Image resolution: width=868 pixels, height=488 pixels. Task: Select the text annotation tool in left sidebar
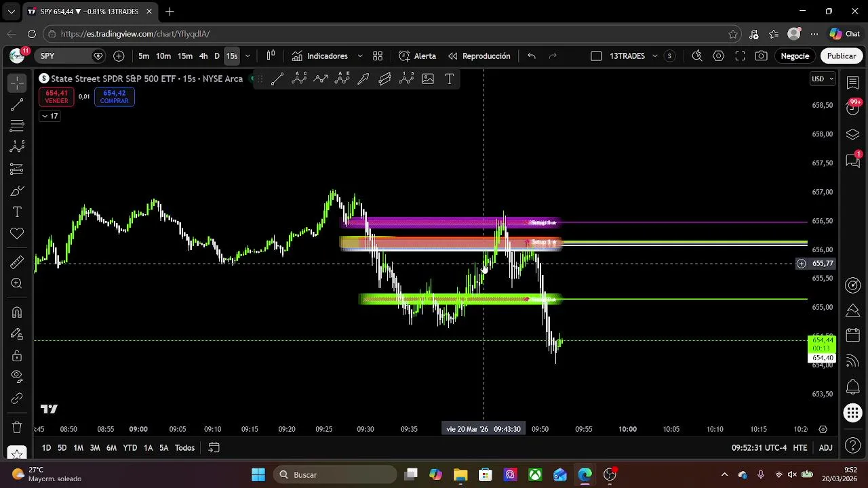17,212
